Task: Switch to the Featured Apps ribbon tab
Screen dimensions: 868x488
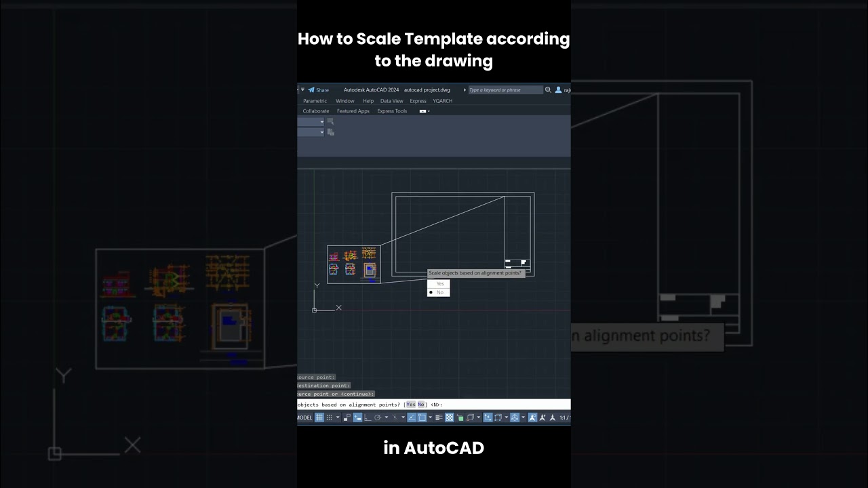Action: click(x=353, y=111)
